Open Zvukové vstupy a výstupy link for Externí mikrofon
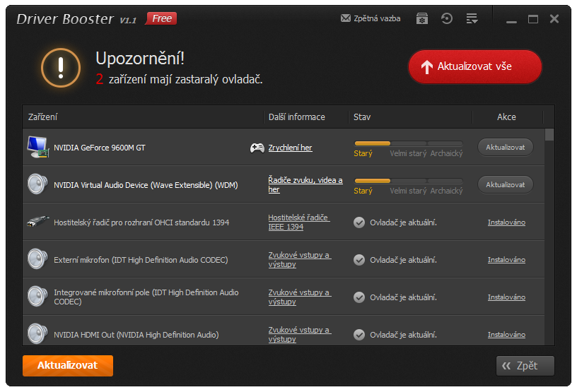This screenshot has width=577, height=392. tap(300, 260)
